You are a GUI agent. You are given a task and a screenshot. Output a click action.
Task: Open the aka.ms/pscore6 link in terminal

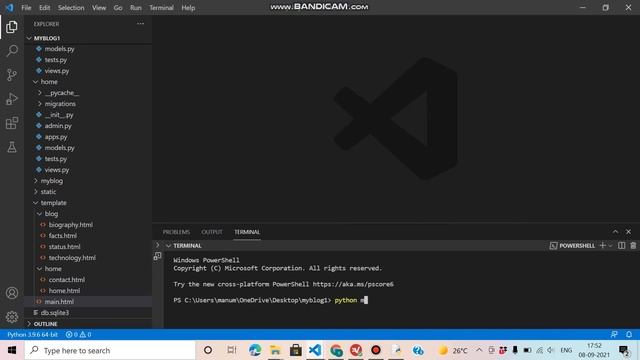(x=353, y=284)
